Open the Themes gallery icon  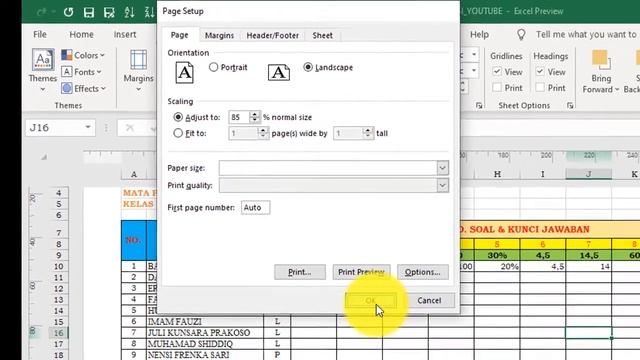(x=43, y=60)
